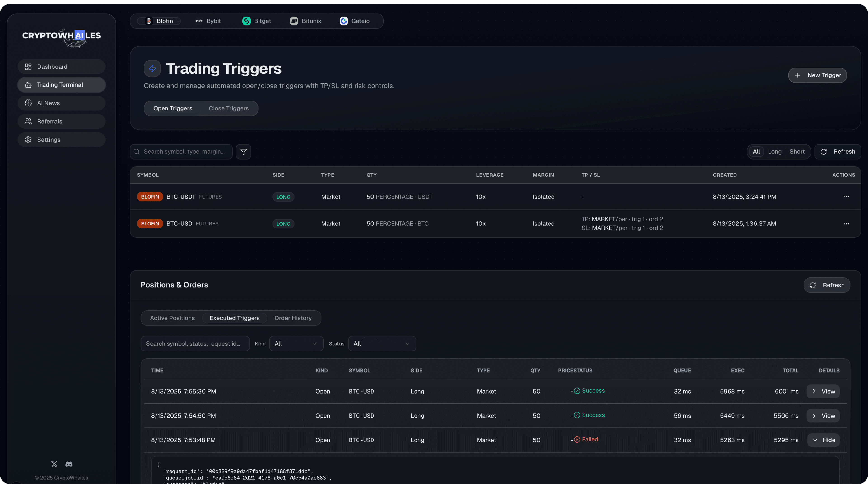Click the SYMBOL column header in triggers table
This screenshot has width=868, height=488.
(x=148, y=175)
